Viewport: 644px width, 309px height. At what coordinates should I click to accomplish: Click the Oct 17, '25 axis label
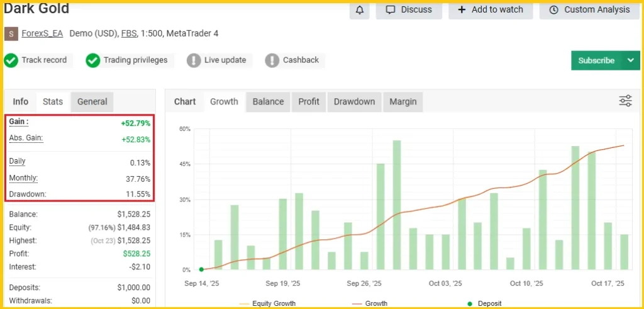pos(607,284)
